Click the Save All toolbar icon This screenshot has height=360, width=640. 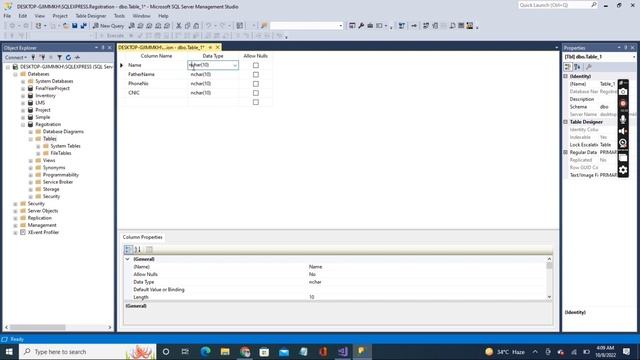click(84, 26)
